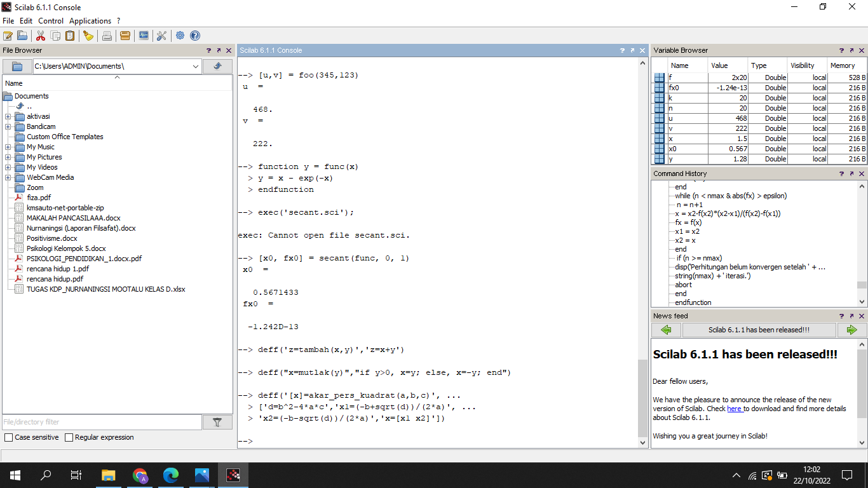868x488 pixels.
Task: Click the Copy toolbar icon
Action: 55,36
